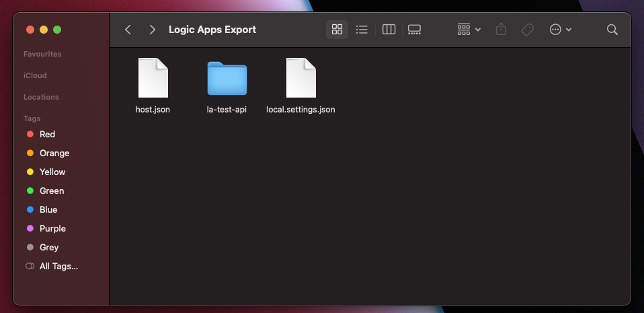The height and width of the screenshot is (313, 644).
Task: Click the Edit Tags toolbar icon
Action: click(x=527, y=30)
